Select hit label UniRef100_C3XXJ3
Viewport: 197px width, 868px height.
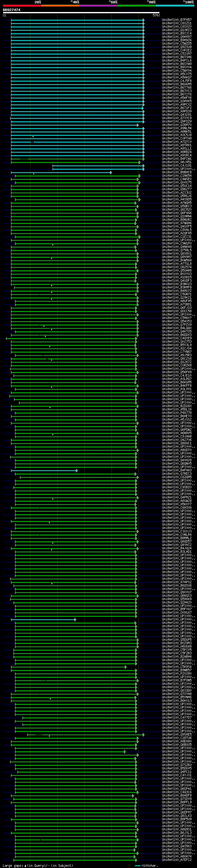pyautogui.click(x=177, y=531)
